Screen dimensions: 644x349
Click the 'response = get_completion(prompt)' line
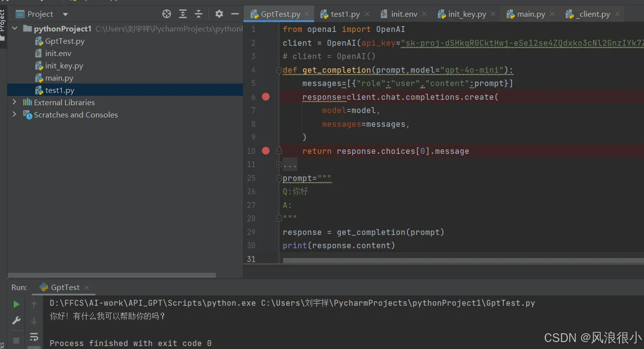pos(363,232)
